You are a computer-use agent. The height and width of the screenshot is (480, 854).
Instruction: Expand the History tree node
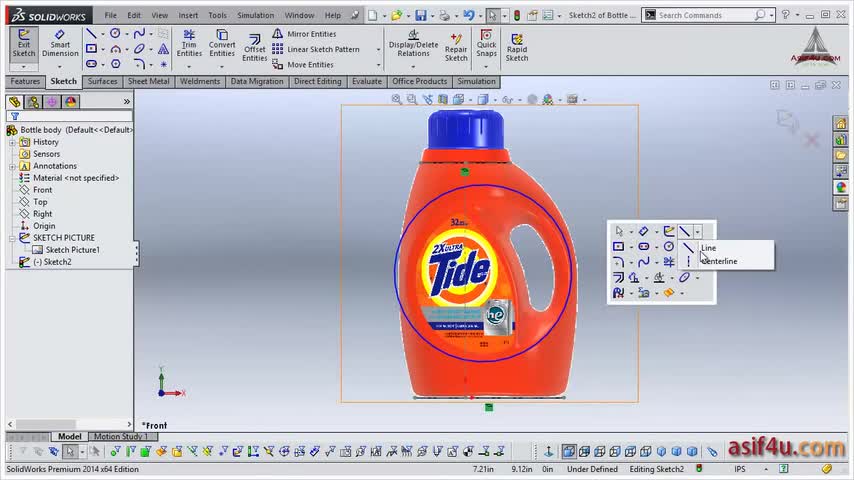pos(12,142)
